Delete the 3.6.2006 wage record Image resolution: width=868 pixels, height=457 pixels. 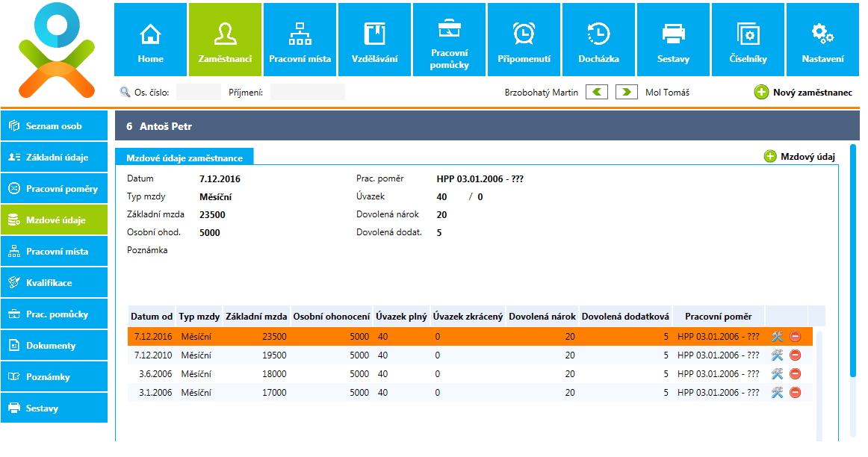coord(796,374)
